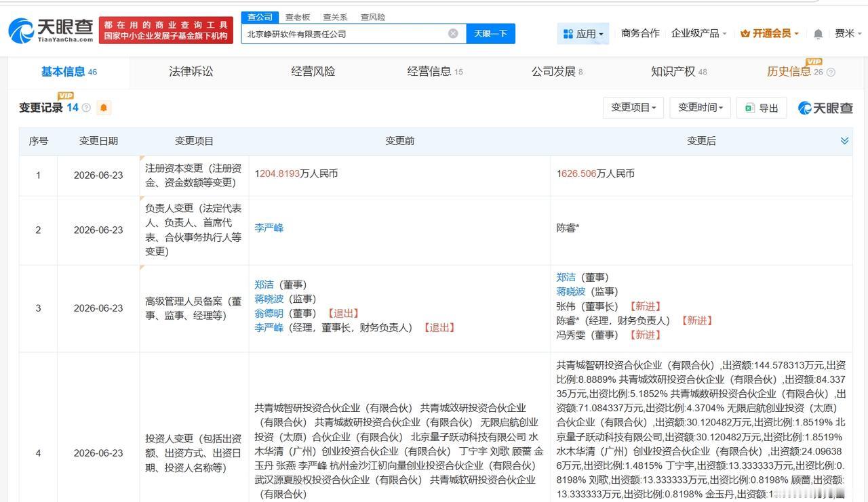Switch to the 基本信息 tab
The height and width of the screenshot is (502, 868).
[x=68, y=72]
